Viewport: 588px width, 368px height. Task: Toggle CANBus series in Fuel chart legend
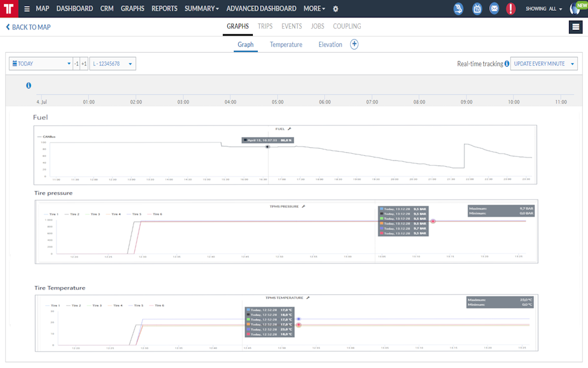pos(46,136)
